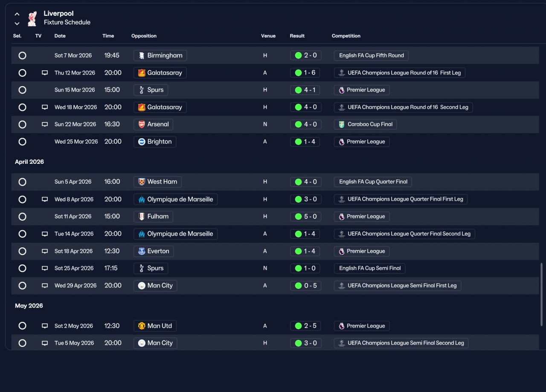Image resolution: width=546 pixels, height=392 pixels.
Task: Click Premier League logo in Man Utd row
Action: point(341,326)
